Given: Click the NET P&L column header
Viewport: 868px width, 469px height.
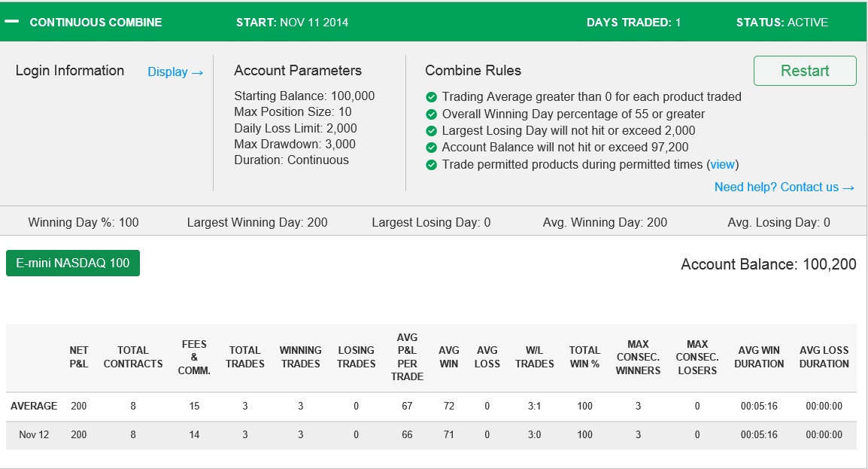Looking at the screenshot, I should pyautogui.click(x=79, y=357).
